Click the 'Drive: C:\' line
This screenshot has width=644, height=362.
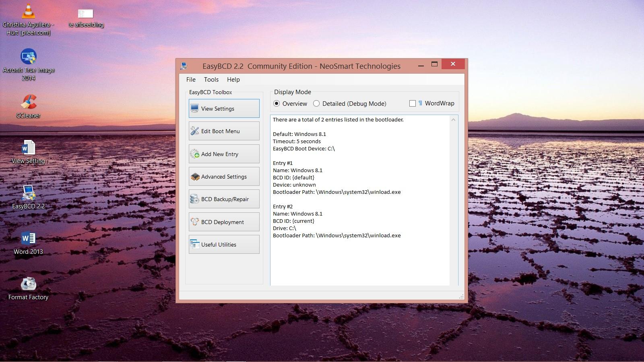pyautogui.click(x=285, y=228)
